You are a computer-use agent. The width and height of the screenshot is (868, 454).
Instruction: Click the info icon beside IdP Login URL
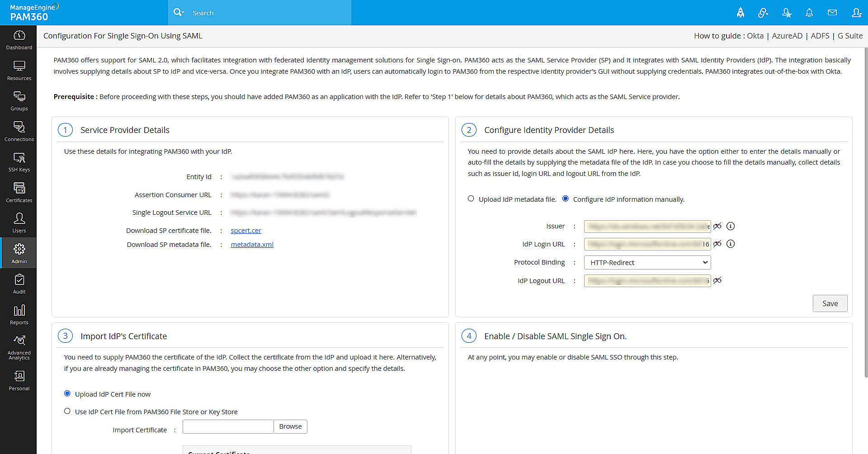coord(731,244)
